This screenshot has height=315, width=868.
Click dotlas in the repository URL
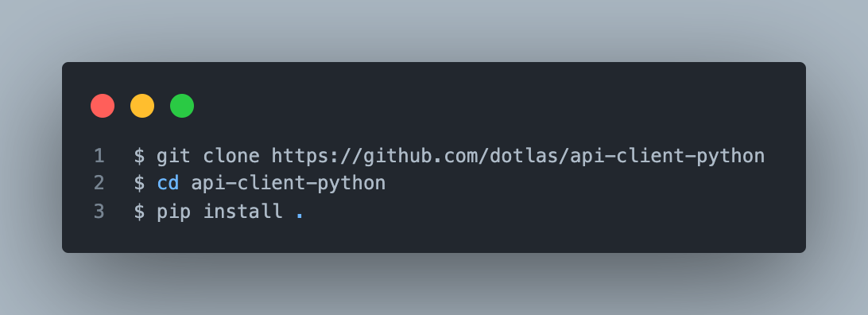tap(523, 156)
